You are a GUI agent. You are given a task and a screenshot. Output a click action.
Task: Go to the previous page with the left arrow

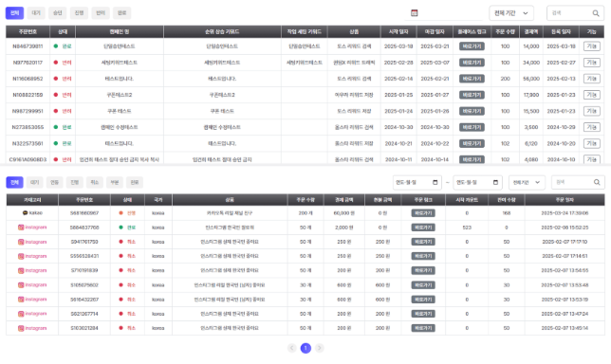pyautogui.click(x=292, y=348)
